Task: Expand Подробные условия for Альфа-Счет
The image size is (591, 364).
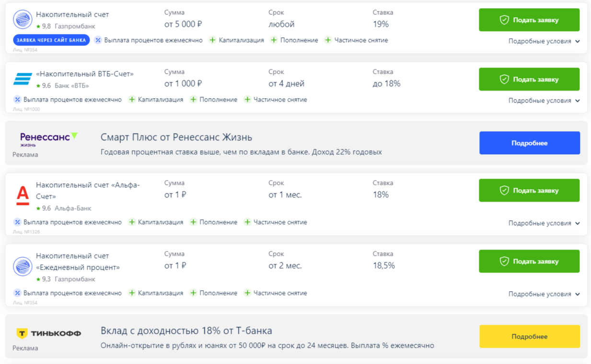Action: 544,223
